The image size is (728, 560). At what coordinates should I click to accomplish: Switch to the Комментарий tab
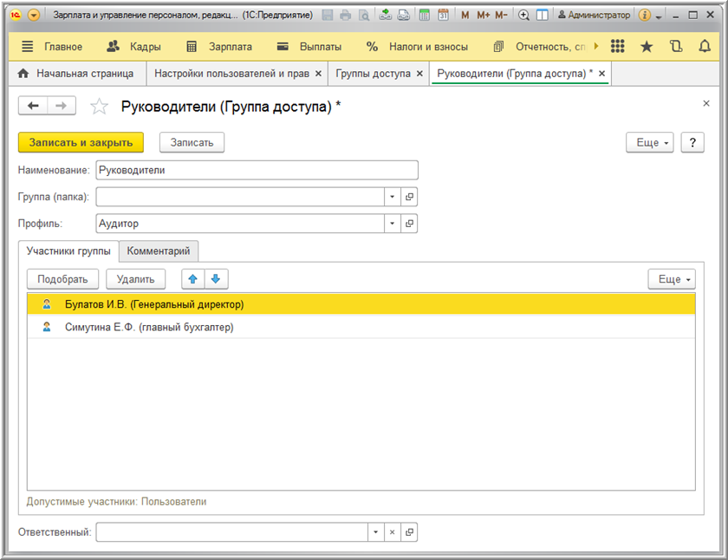[x=159, y=251]
